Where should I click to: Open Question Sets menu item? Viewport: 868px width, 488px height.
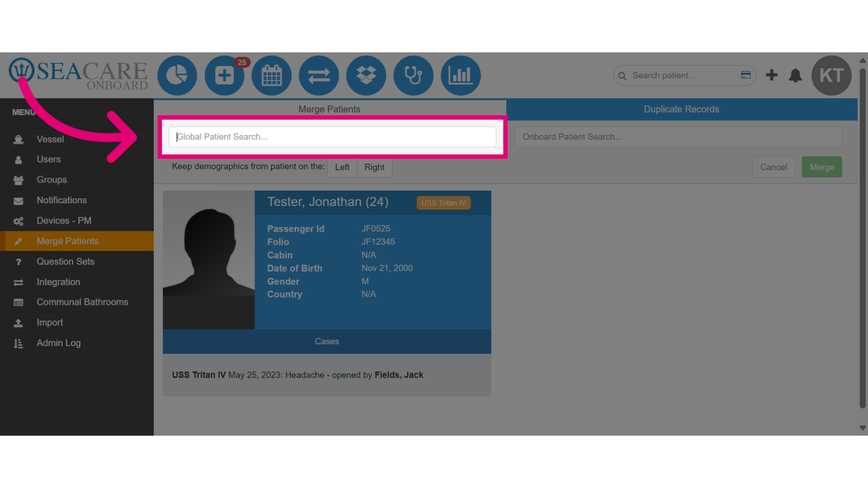click(x=77, y=261)
